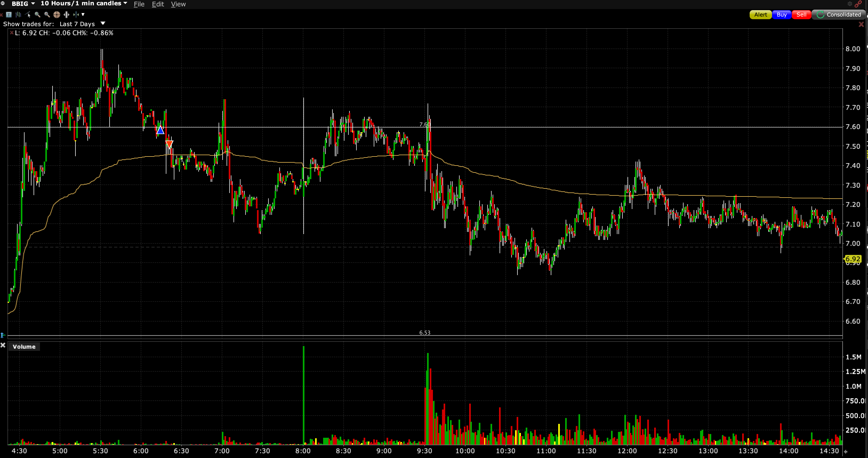The width and height of the screenshot is (868, 458).
Task: Click the zoom out magnifier icon
Action: click(x=47, y=14)
